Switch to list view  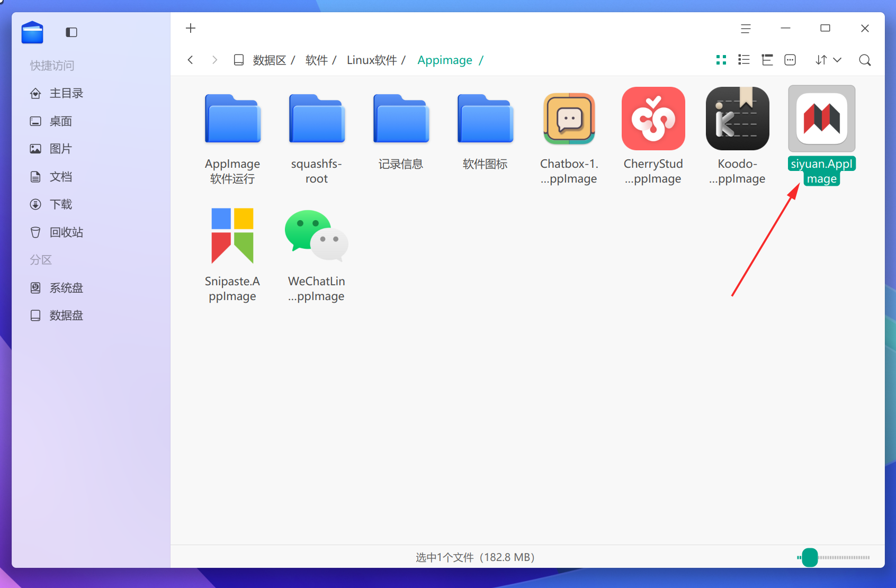(744, 60)
